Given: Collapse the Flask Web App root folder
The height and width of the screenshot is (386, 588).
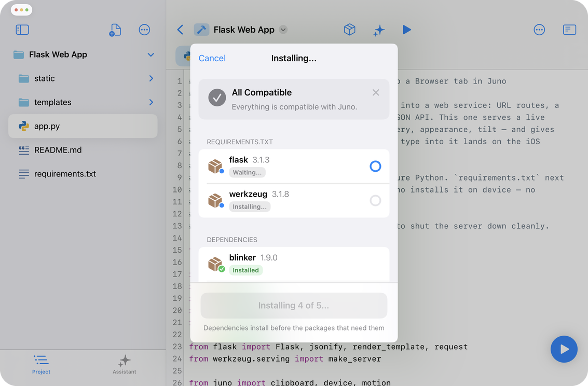Looking at the screenshot, I should coord(151,54).
